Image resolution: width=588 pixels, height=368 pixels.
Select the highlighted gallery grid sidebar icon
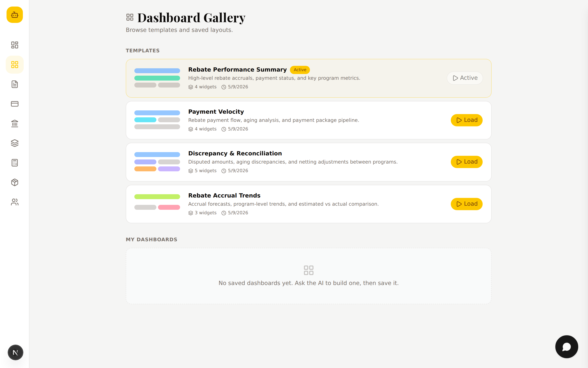(14, 65)
